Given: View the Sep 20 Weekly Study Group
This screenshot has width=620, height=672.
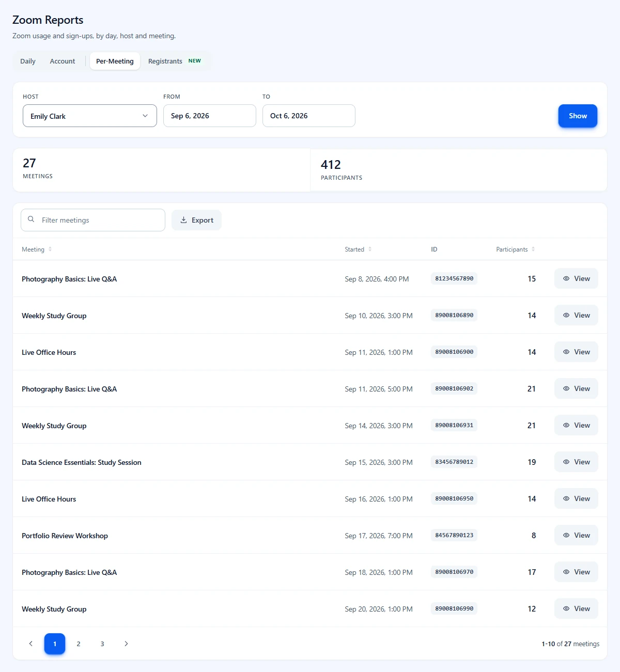Looking at the screenshot, I should (576, 608).
